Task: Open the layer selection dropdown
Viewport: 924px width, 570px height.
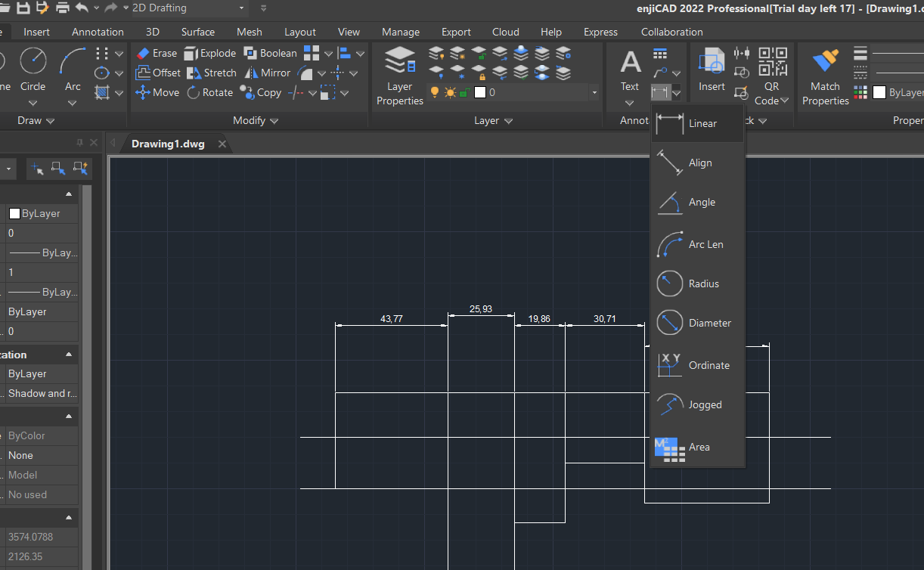Action: coord(594,92)
